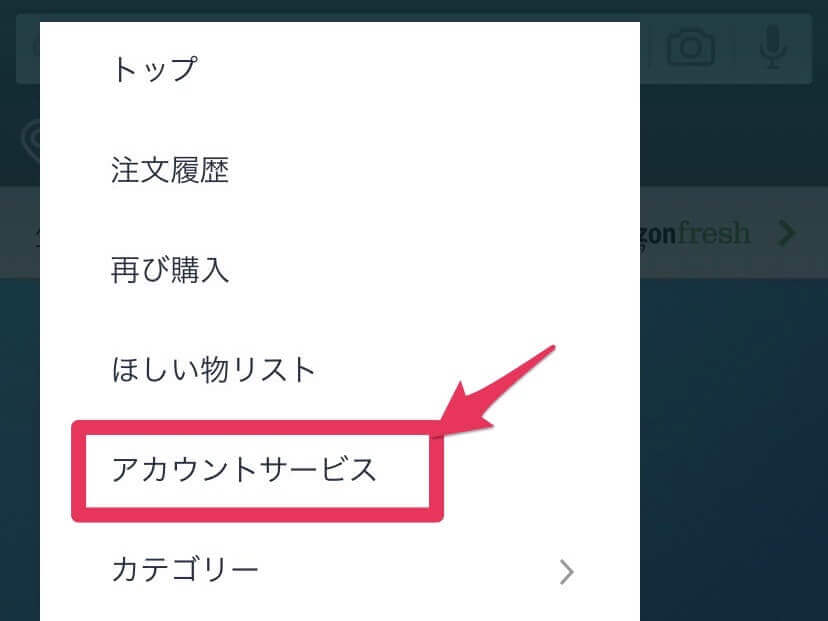The height and width of the screenshot is (621, 828).
Task: Open 注文履歴 order history
Action: coord(340,170)
